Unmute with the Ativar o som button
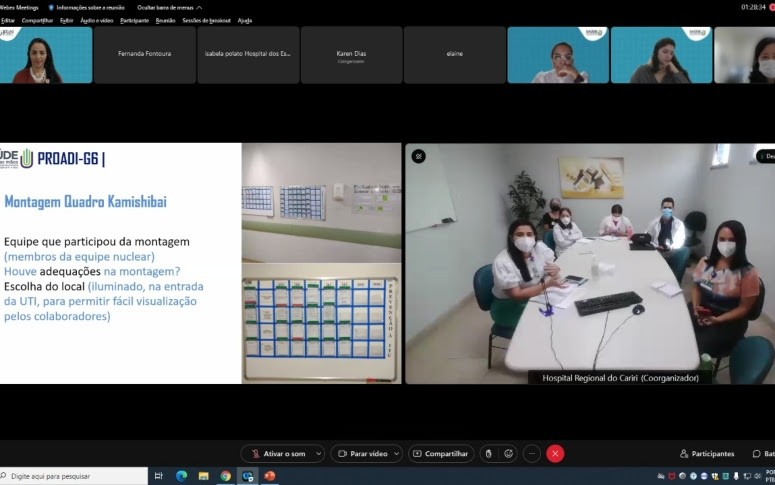This screenshot has width=775, height=485. [278, 453]
